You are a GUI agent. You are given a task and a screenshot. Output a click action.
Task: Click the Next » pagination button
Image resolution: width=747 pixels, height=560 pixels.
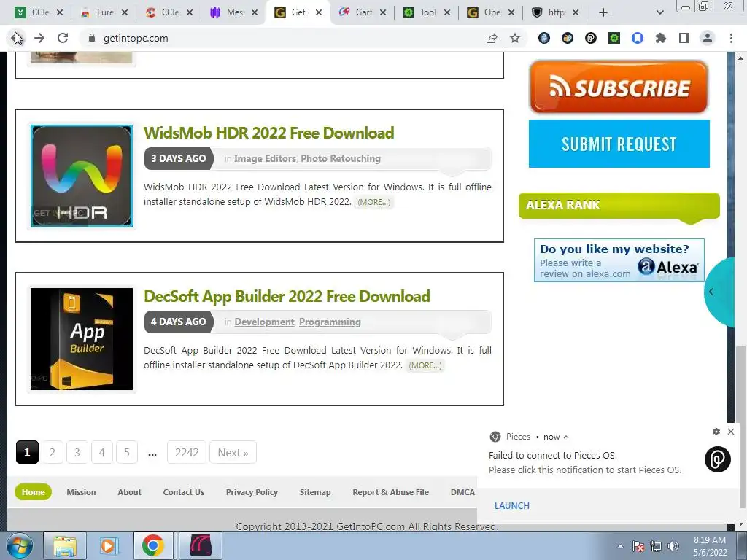tap(233, 452)
